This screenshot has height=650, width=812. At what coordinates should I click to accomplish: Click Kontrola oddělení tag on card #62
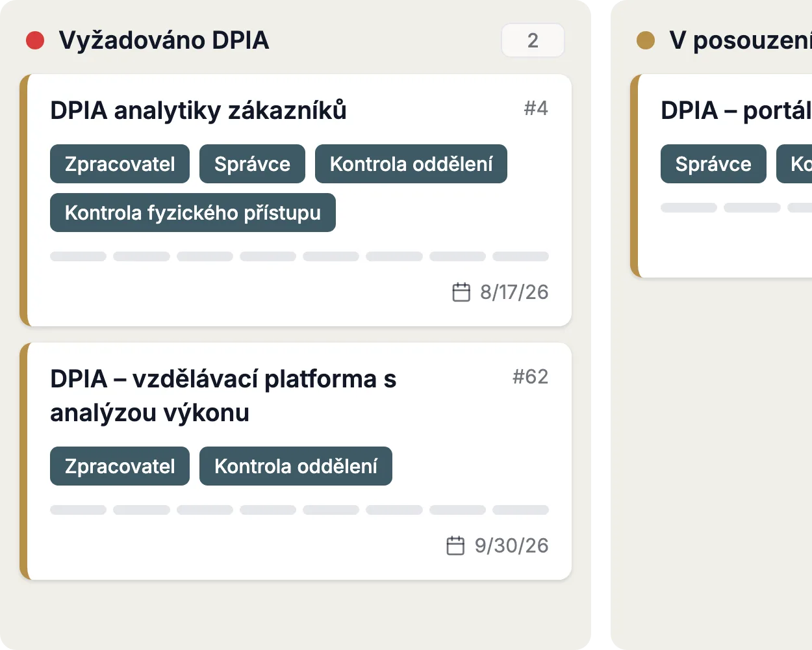pyautogui.click(x=296, y=466)
